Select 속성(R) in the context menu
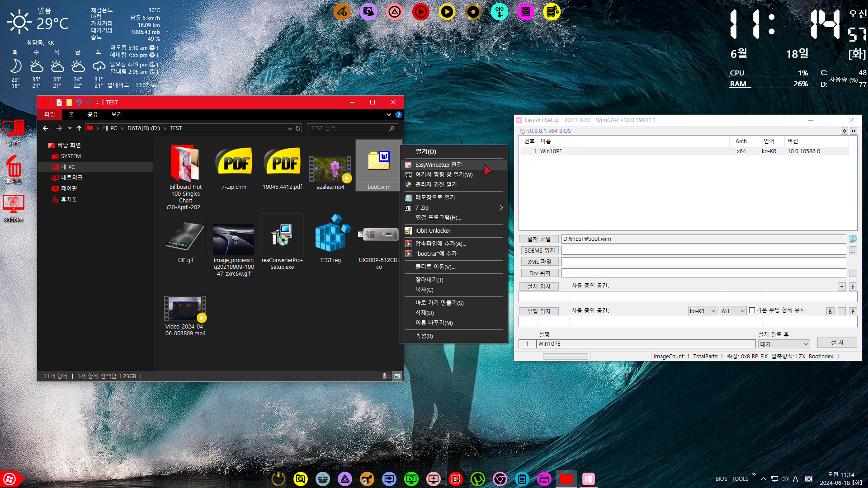The width and height of the screenshot is (868, 488). point(453,336)
